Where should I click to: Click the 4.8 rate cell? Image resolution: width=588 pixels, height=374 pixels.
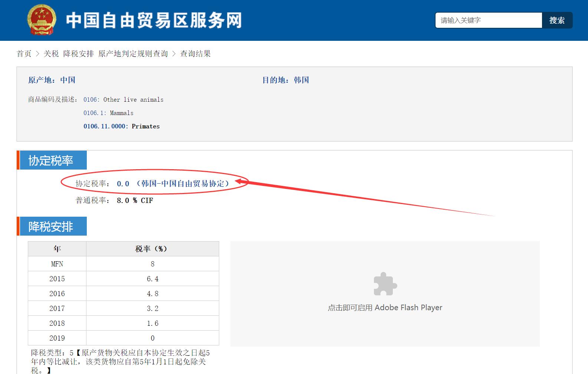click(152, 293)
